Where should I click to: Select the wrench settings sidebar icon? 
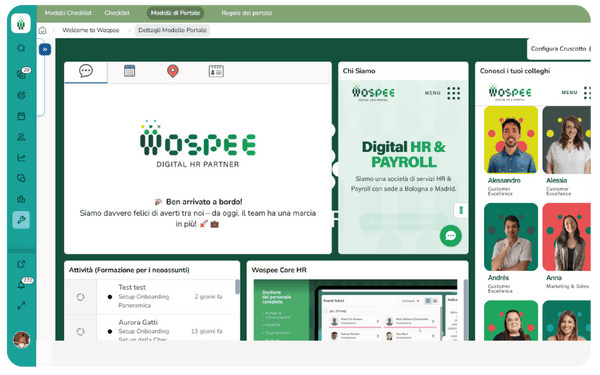(x=21, y=220)
